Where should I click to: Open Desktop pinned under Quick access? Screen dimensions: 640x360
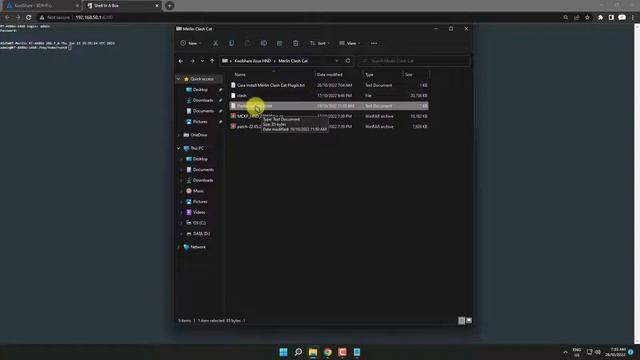pos(200,90)
